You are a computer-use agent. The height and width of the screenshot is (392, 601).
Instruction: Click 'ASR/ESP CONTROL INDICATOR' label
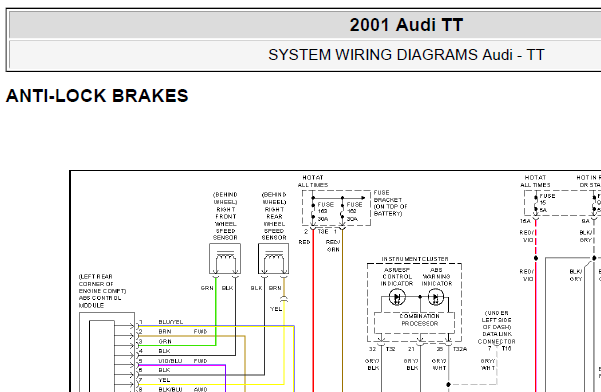(397, 277)
